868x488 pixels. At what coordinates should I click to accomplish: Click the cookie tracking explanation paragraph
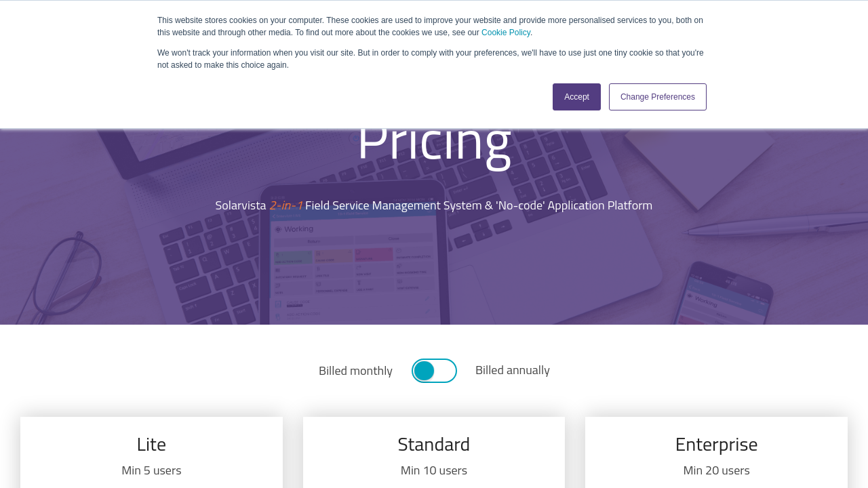(x=430, y=59)
